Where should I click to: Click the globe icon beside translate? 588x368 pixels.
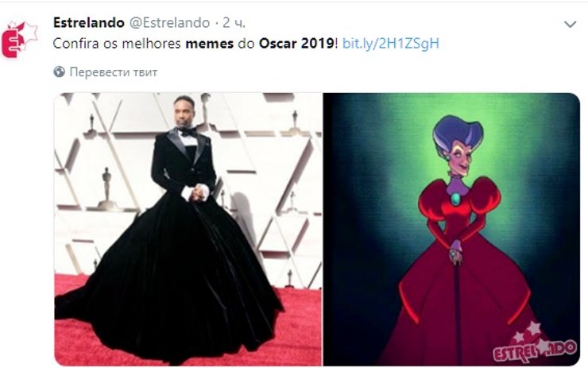pyautogui.click(x=59, y=72)
